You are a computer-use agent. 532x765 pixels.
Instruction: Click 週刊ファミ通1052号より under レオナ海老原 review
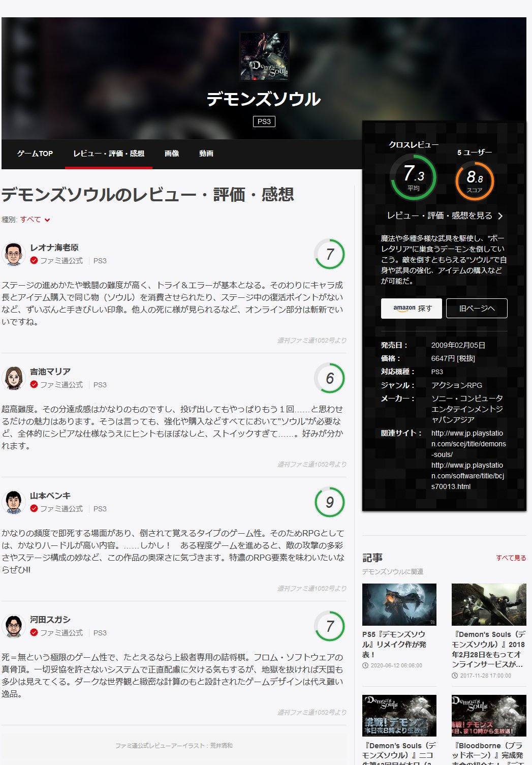point(312,341)
